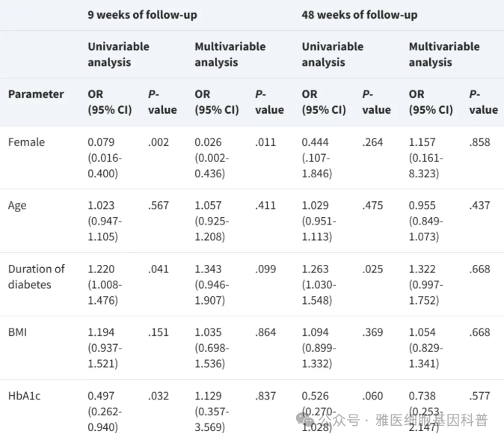Click the .858 P-value cell
This screenshot has width=504, height=440.
pyautogui.click(x=479, y=142)
